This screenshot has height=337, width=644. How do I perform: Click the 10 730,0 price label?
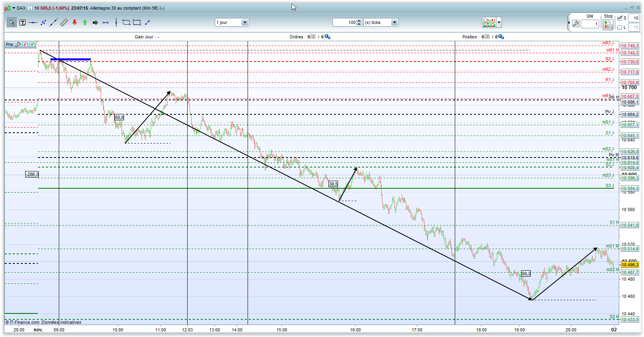(630, 62)
